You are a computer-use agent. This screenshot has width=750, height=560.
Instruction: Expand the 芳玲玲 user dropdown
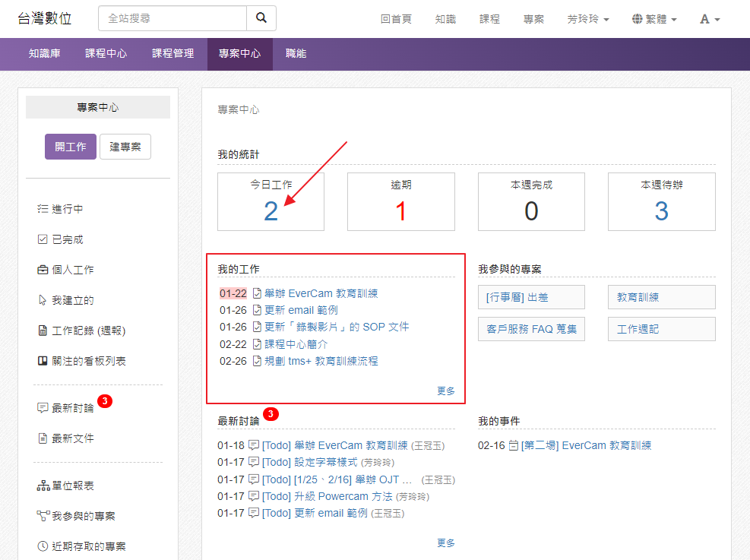pyautogui.click(x=587, y=19)
